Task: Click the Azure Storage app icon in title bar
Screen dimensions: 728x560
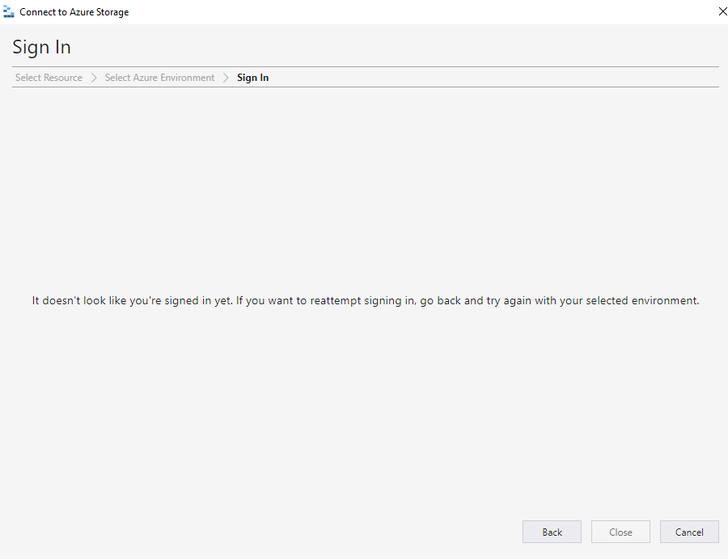Action: click(x=8, y=11)
